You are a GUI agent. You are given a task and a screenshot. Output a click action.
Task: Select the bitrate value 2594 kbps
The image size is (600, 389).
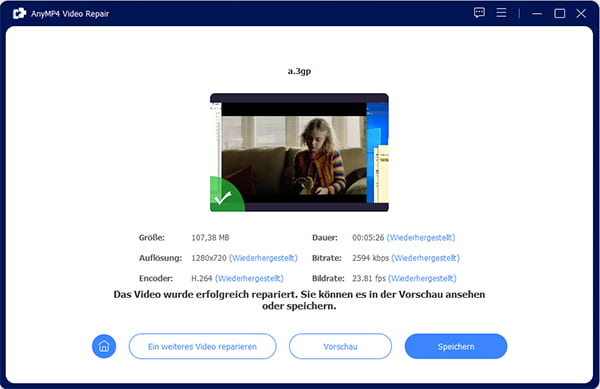(x=370, y=258)
